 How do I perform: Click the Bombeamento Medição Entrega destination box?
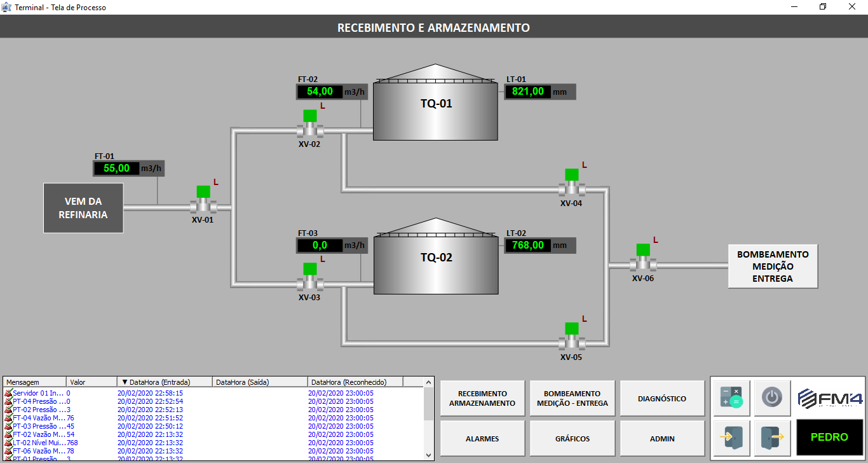pyautogui.click(x=773, y=266)
